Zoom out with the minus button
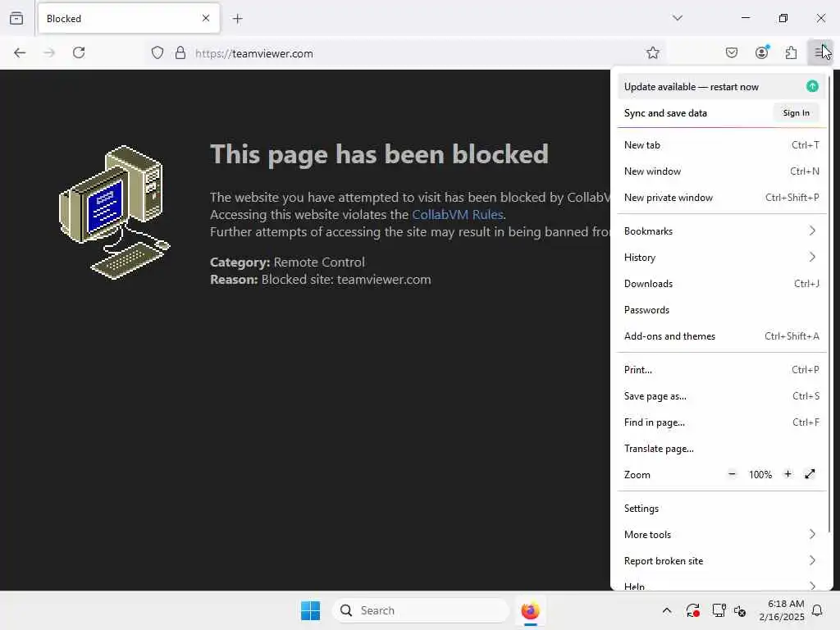840x630 pixels. point(732,474)
